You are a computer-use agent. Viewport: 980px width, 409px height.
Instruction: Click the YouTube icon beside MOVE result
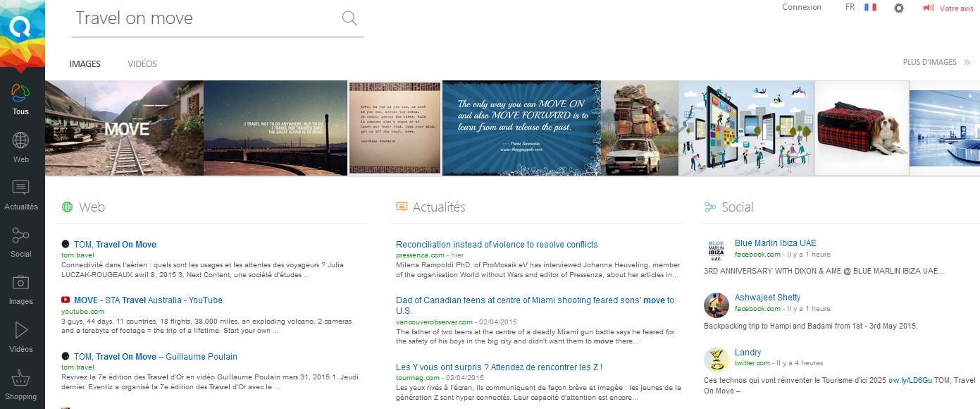tap(66, 300)
